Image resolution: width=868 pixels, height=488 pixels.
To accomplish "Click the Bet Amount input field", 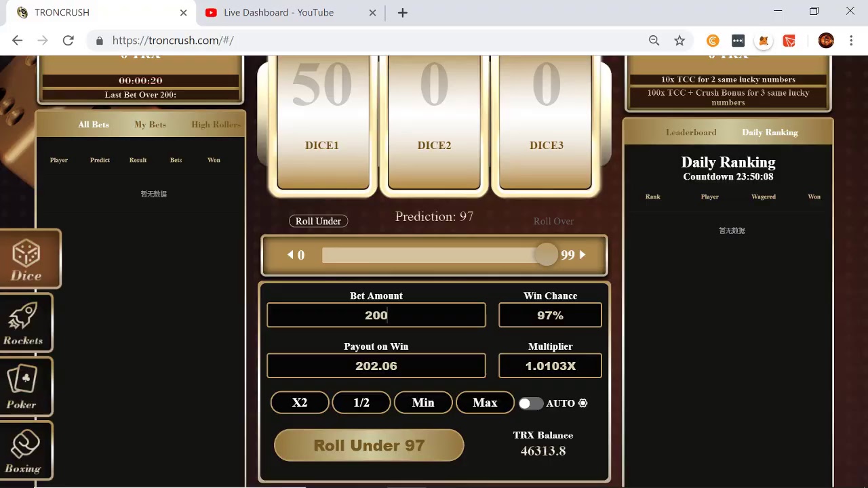I will coord(376,315).
